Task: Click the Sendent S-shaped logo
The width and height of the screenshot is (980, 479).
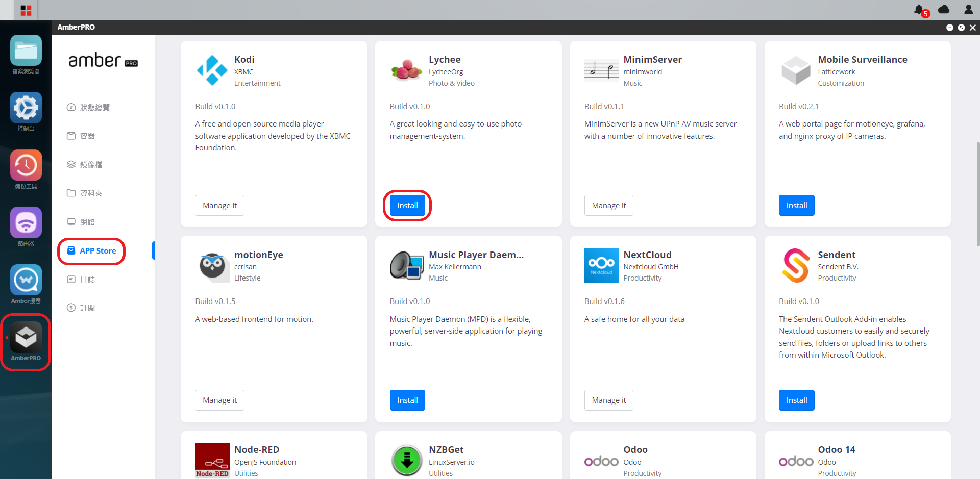Action: (x=796, y=266)
